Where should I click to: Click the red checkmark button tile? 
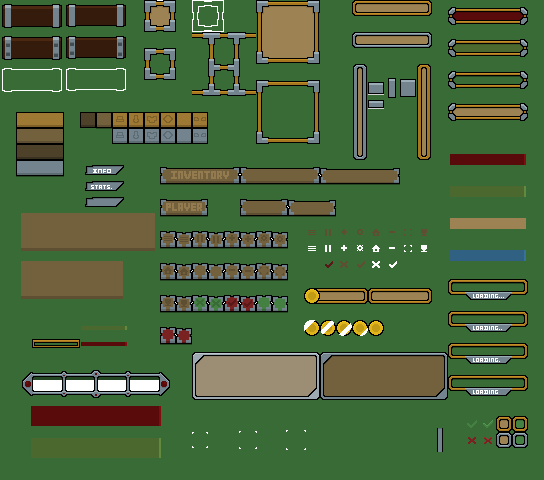tap(232, 303)
